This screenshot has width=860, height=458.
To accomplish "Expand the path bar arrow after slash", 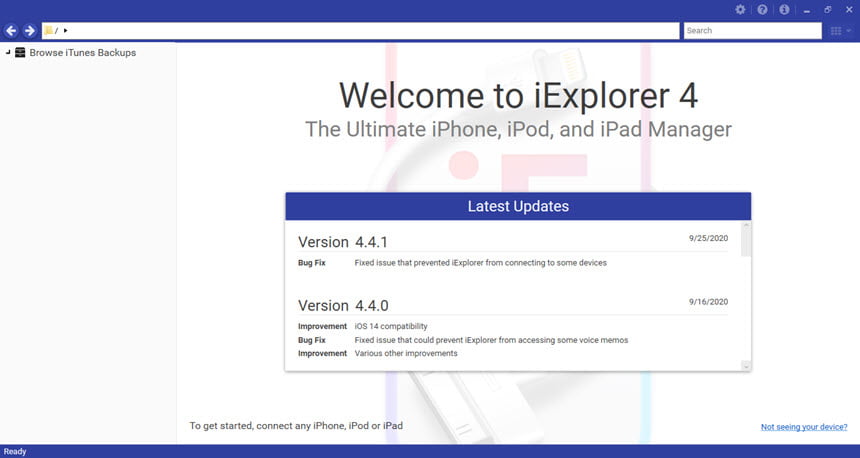I will pos(65,31).
